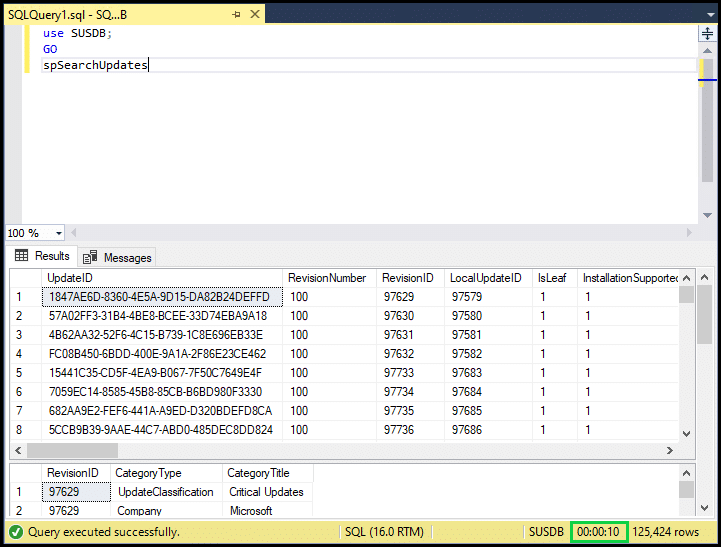This screenshot has width=721, height=547.
Task: Click elapsed time 00:00:10 in status bar
Action: (x=598, y=532)
